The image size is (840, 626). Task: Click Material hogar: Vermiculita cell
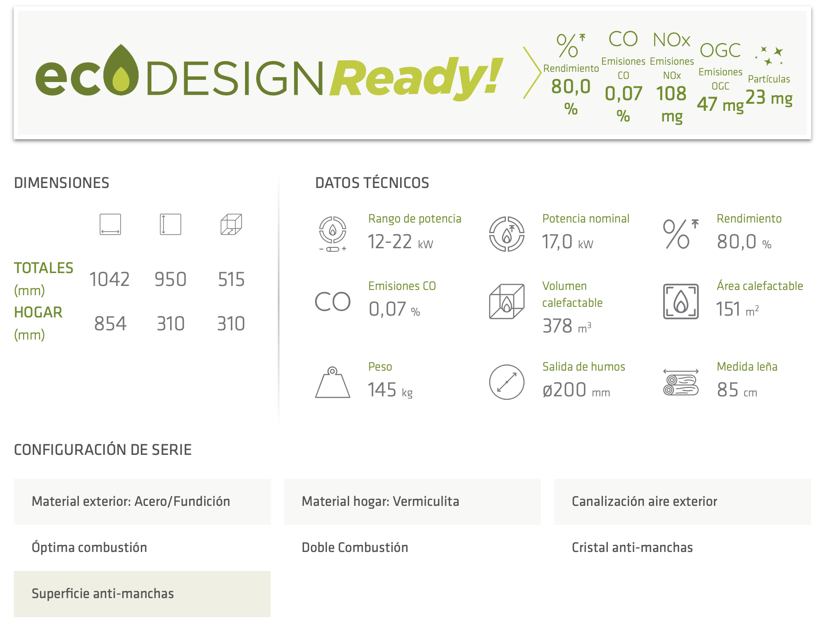[x=412, y=501]
